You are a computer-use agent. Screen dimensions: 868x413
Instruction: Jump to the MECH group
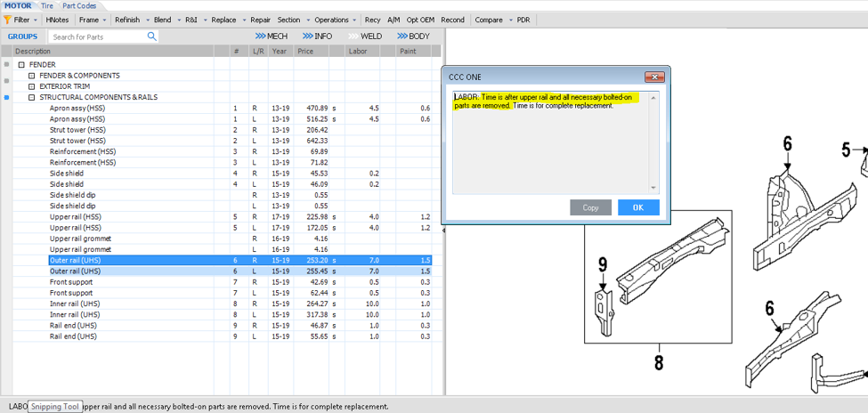point(272,36)
